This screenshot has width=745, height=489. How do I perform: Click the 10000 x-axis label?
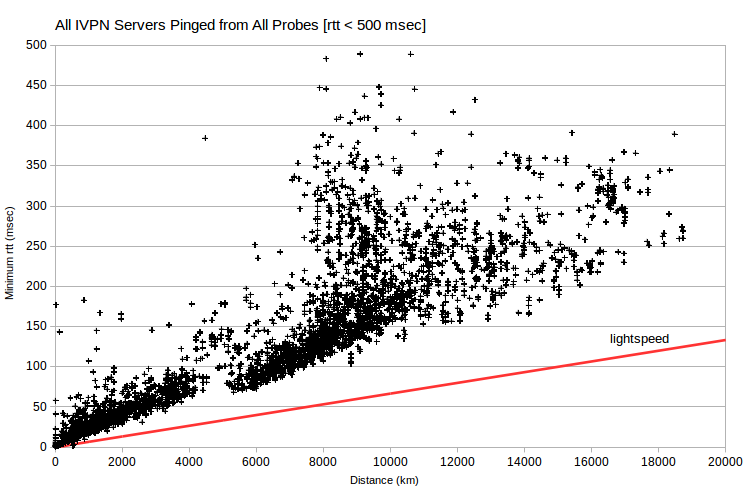click(390, 461)
